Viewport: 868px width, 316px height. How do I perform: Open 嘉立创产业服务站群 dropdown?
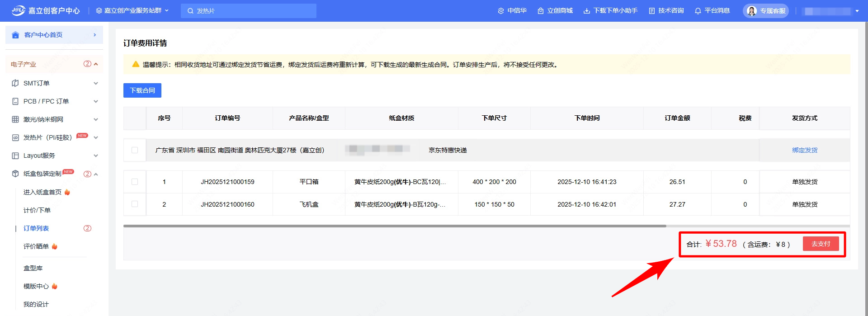132,10
